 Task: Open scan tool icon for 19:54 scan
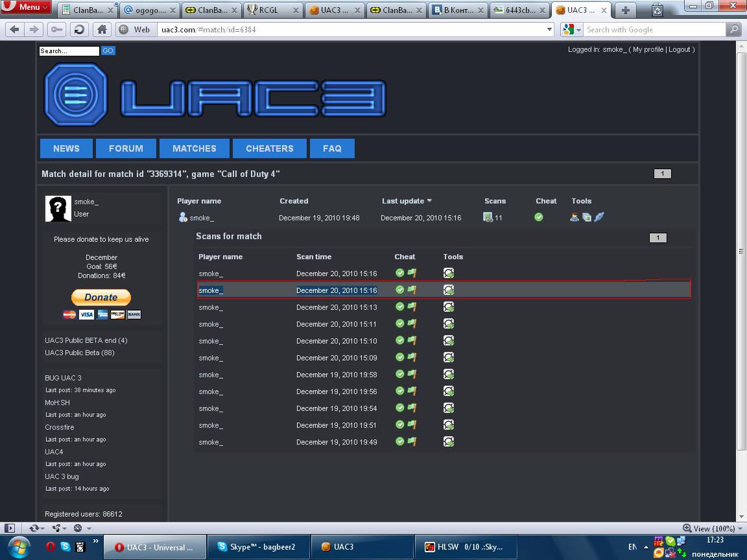(448, 408)
